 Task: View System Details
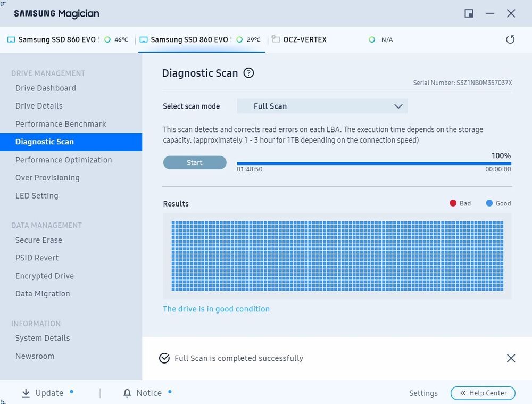click(x=43, y=338)
